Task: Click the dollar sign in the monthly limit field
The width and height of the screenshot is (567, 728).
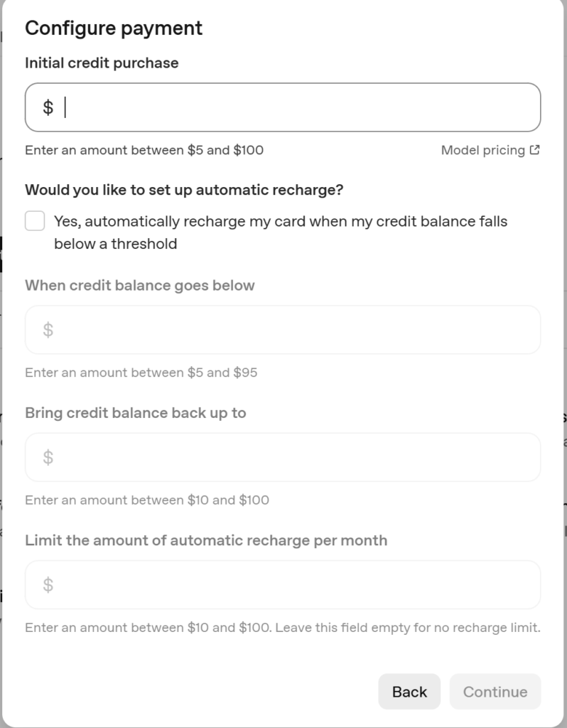Action: 48,584
